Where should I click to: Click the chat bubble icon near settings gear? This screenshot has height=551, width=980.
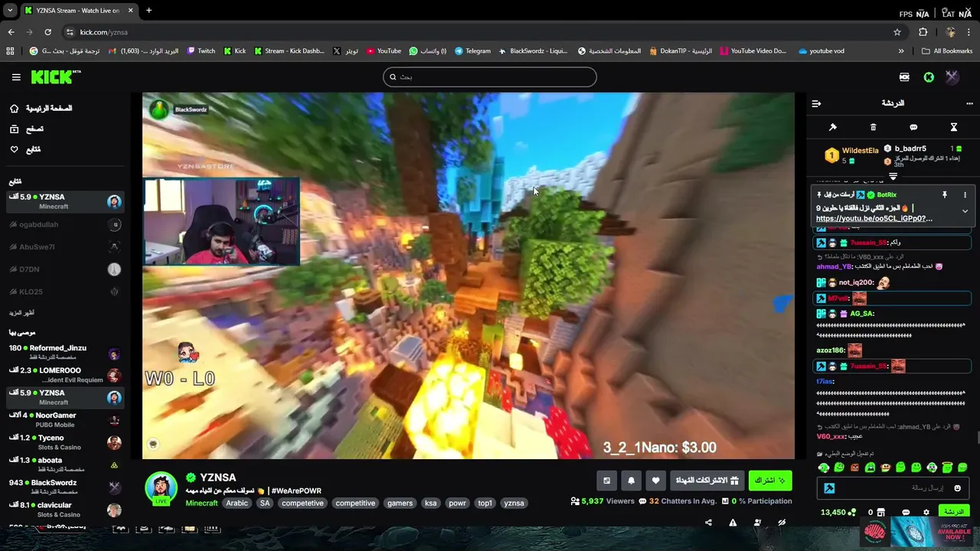click(x=906, y=512)
